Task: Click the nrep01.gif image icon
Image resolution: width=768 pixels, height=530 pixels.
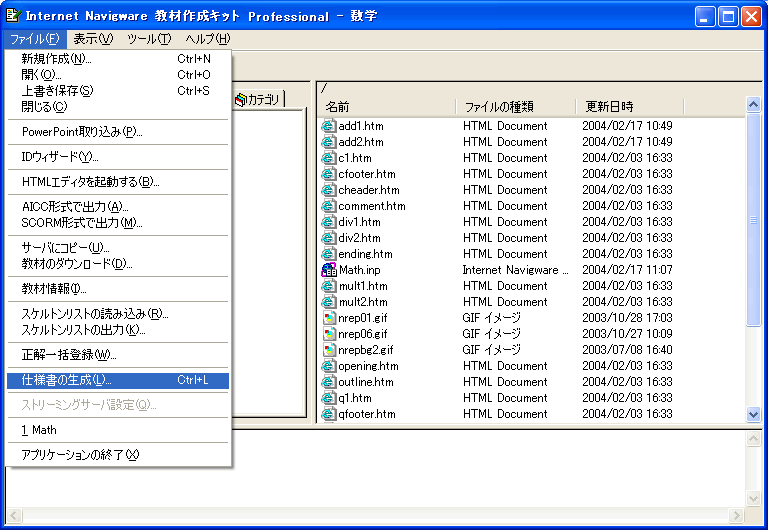Action: click(x=329, y=318)
